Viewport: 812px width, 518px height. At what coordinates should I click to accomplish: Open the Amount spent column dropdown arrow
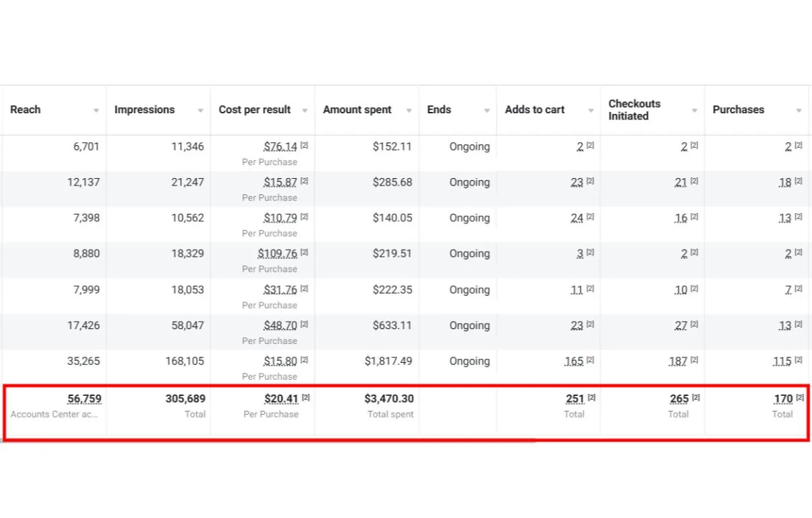409,111
